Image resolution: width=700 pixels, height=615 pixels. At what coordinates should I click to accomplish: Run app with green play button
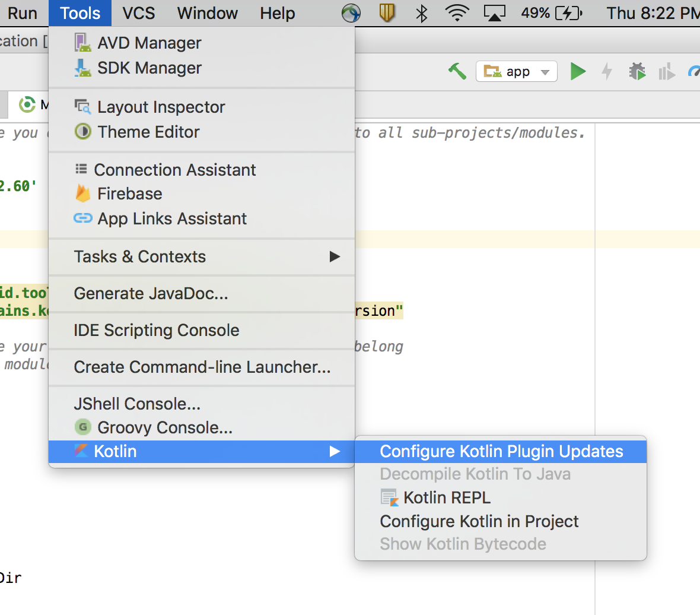click(x=578, y=71)
